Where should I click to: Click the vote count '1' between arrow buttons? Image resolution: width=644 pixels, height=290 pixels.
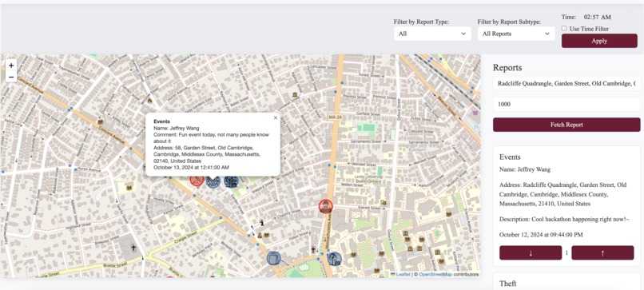click(566, 252)
